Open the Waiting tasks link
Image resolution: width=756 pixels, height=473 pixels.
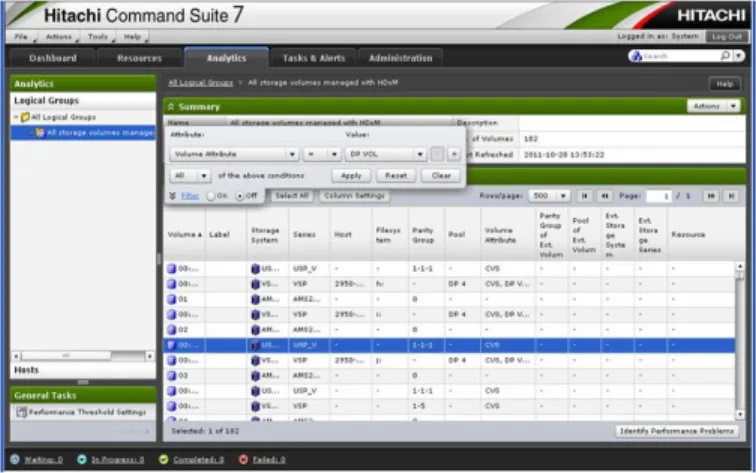tap(43, 459)
